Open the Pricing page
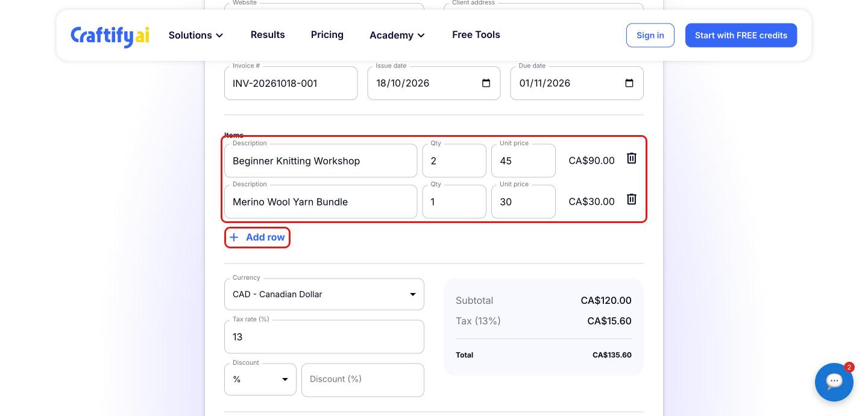 (x=327, y=34)
